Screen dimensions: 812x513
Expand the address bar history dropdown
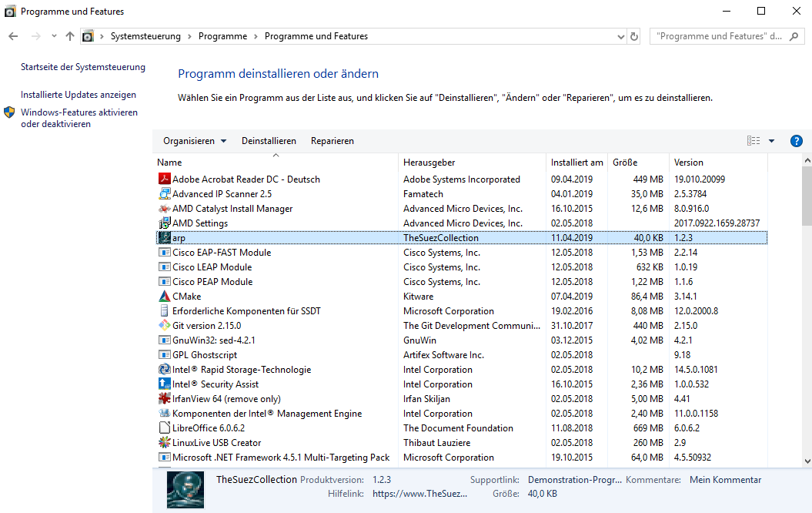pos(621,36)
